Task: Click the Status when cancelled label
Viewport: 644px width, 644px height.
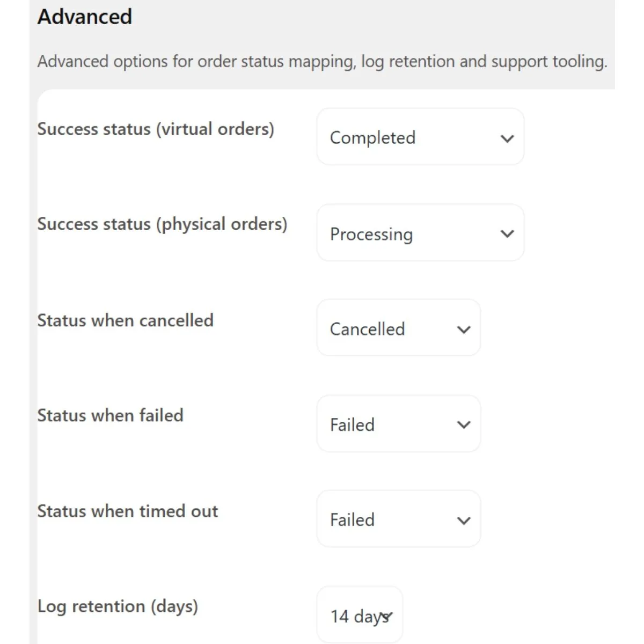Action: [125, 320]
